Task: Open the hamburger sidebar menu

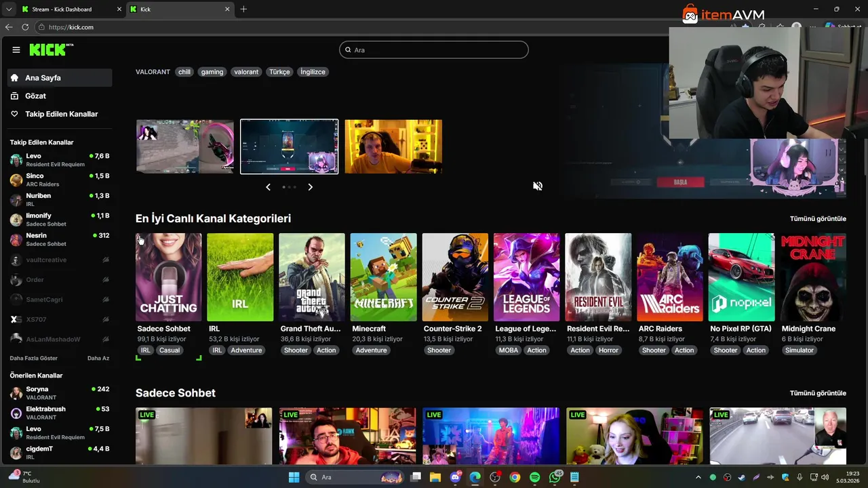Action: [x=16, y=49]
